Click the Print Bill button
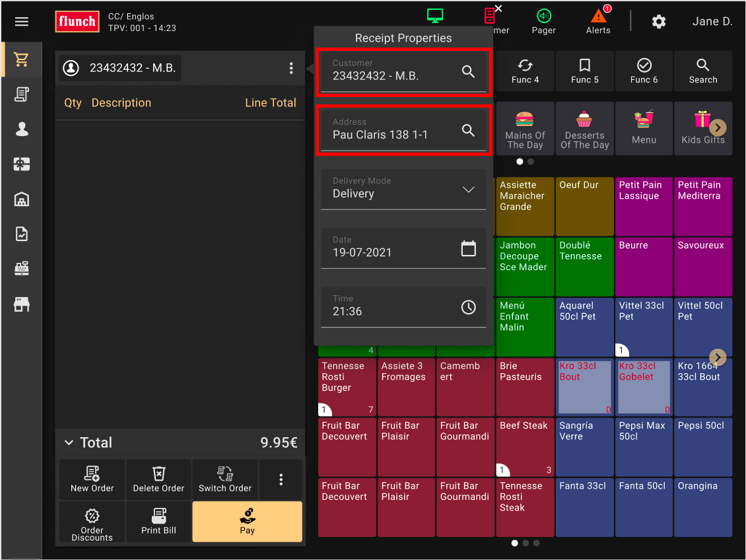The height and width of the screenshot is (560, 746). 158,521
